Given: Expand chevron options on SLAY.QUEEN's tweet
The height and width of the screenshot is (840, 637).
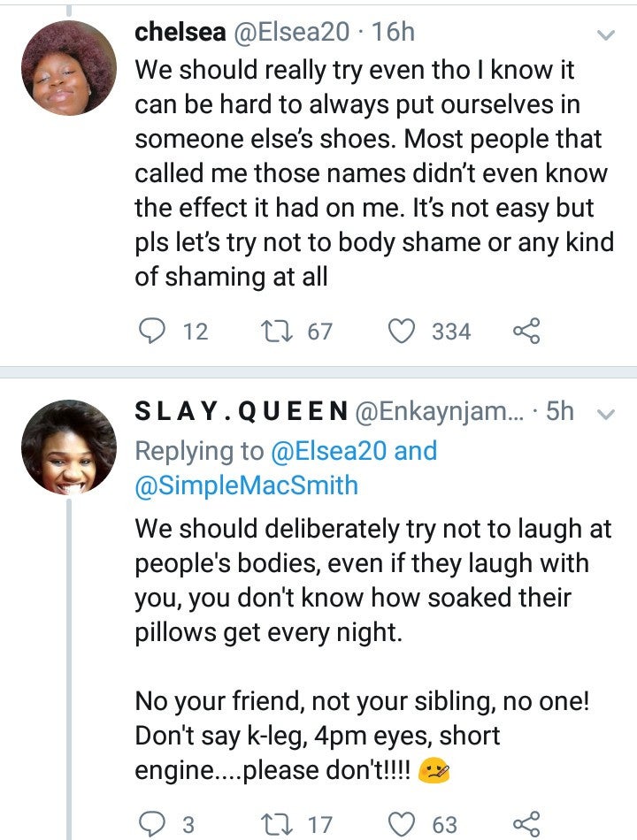Looking at the screenshot, I should pyautogui.click(x=606, y=414).
